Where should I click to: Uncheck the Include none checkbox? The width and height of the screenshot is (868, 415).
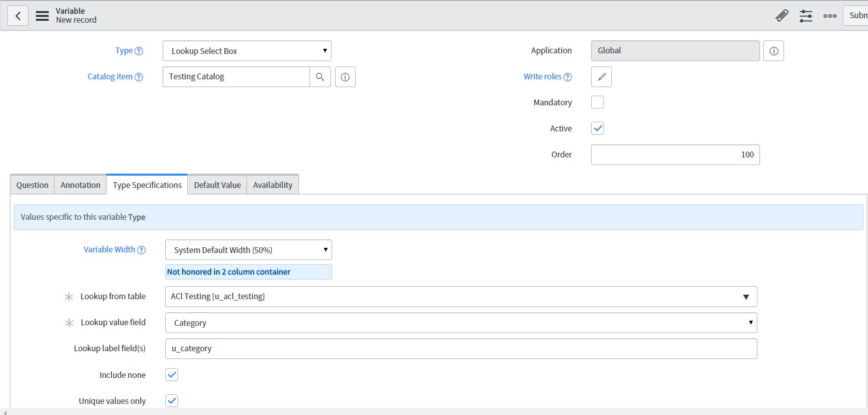172,375
